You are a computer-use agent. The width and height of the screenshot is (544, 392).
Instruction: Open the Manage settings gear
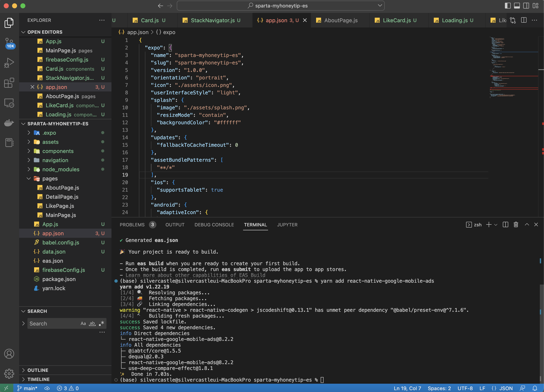click(9, 374)
